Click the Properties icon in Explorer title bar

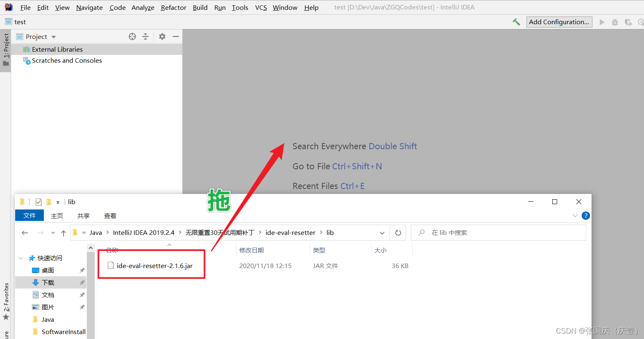(39, 202)
